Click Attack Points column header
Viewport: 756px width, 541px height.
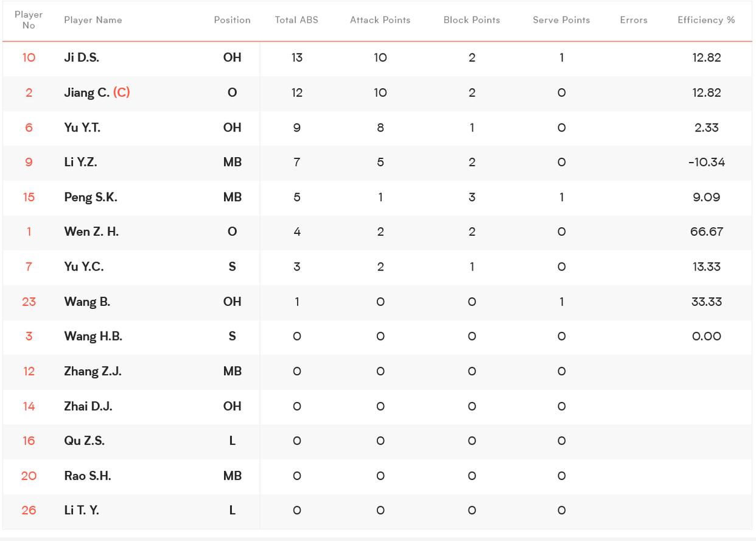pyautogui.click(x=380, y=20)
